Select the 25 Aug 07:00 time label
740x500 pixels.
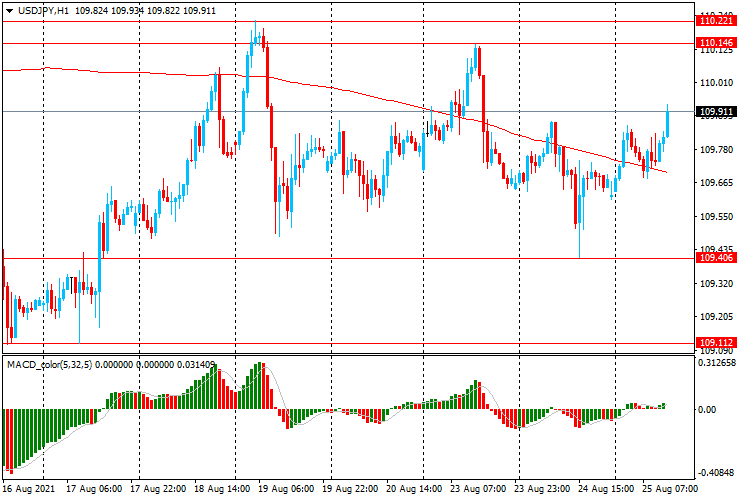pos(669,488)
